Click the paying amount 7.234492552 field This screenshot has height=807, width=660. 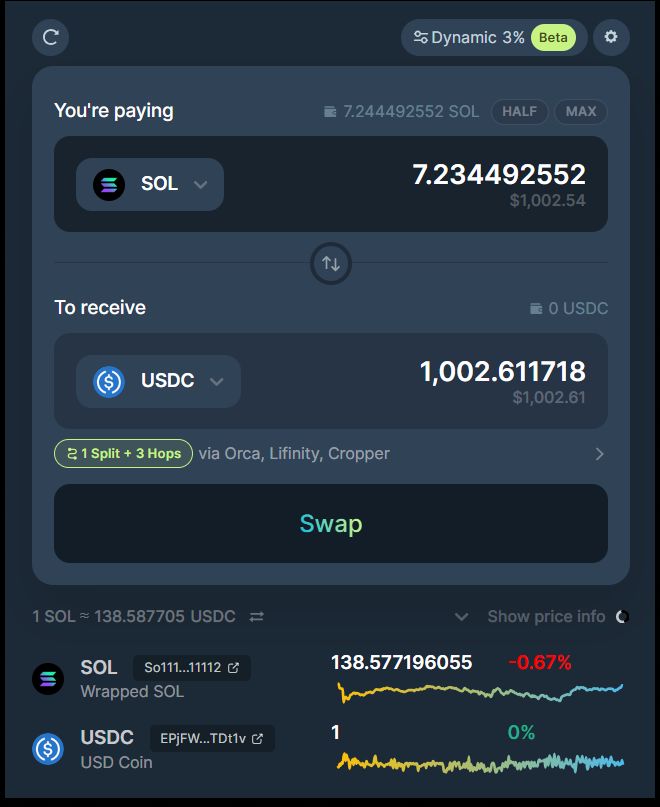click(x=499, y=174)
